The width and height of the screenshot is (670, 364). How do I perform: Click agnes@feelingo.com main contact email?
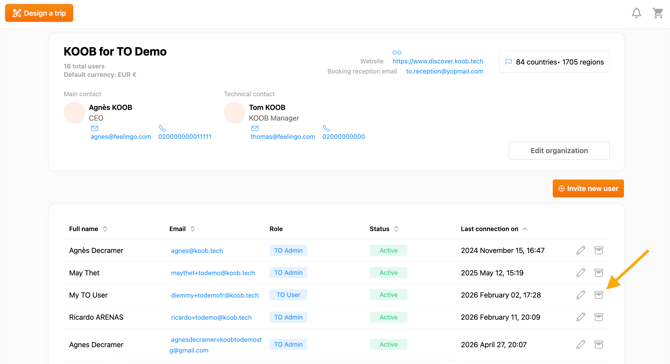pyautogui.click(x=120, y=137)
